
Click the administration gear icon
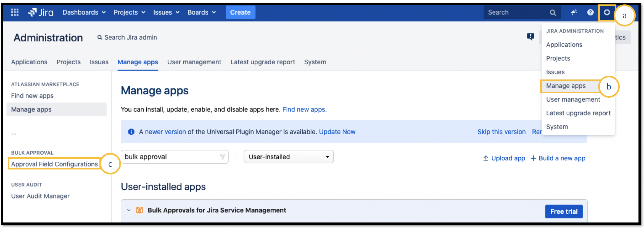click(x=606, y=12)
